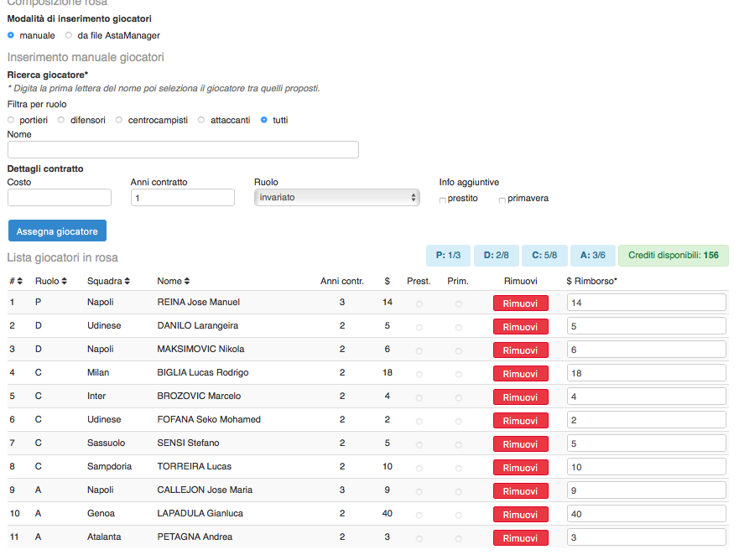The image size is (739, 560).
Task: Select the Prest. radio for CALLEJON
Action: [x=419, y=490]
